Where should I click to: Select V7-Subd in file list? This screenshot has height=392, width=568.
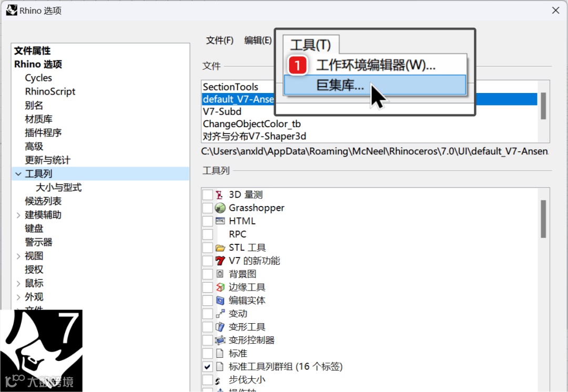point(222,111)
